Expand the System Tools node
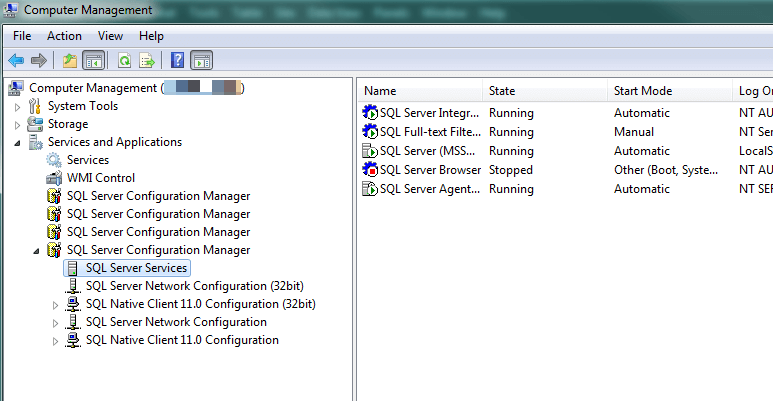The width and height of the screenshot is (773, 401). coord(17,107)
